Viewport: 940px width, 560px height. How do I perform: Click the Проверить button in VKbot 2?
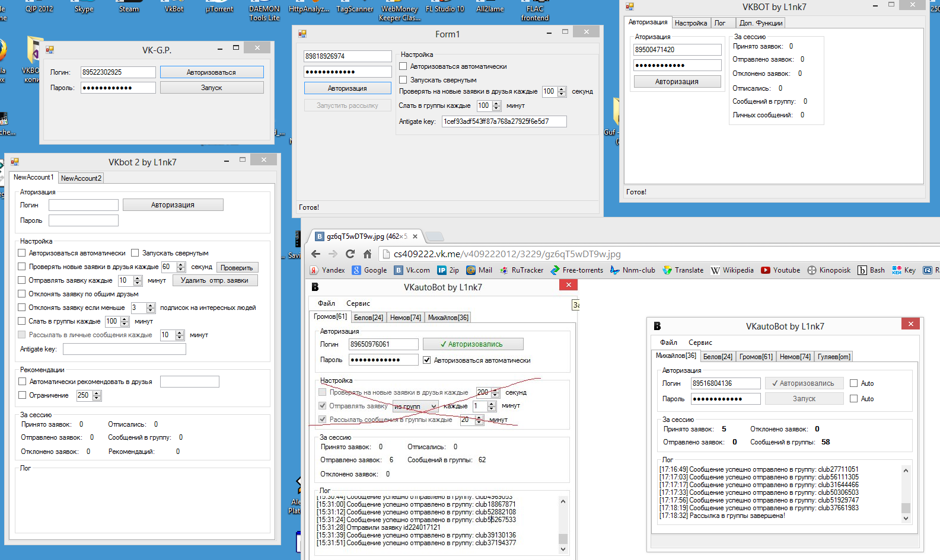click(237, 268)
